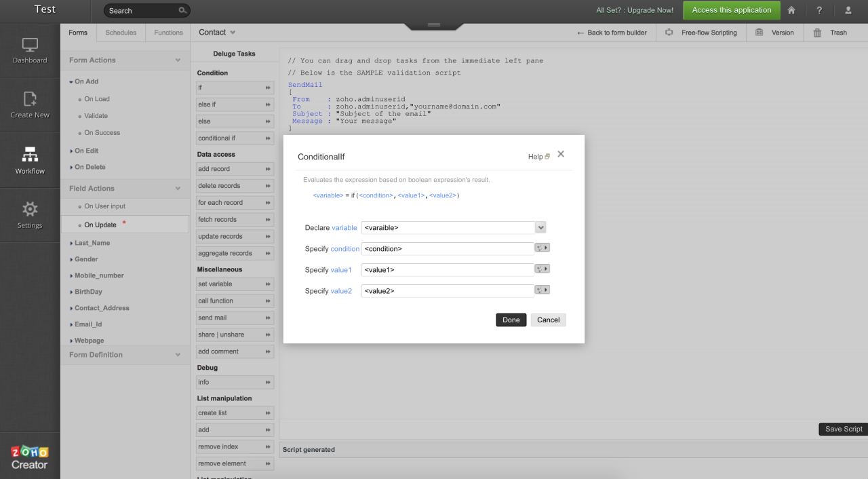This screenshot has width=868, height=479.
Task: Click the 'call function' Deluge task
Action: point(235,301)
